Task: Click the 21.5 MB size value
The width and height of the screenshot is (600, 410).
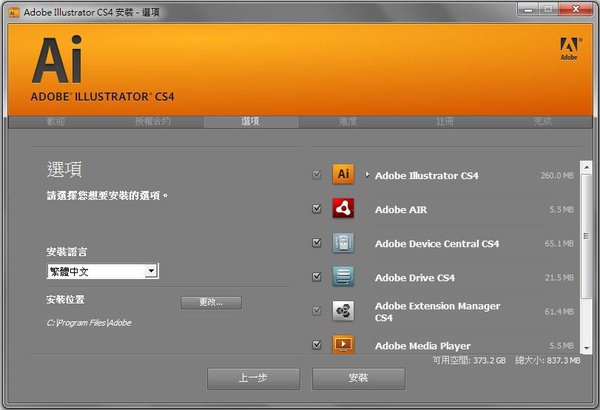Action: tap(559, 277)
